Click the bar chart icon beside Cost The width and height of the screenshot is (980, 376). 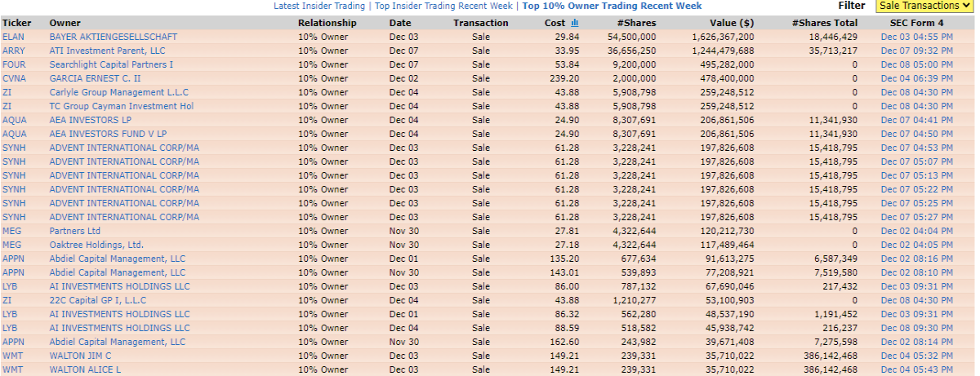click(575, 23)
